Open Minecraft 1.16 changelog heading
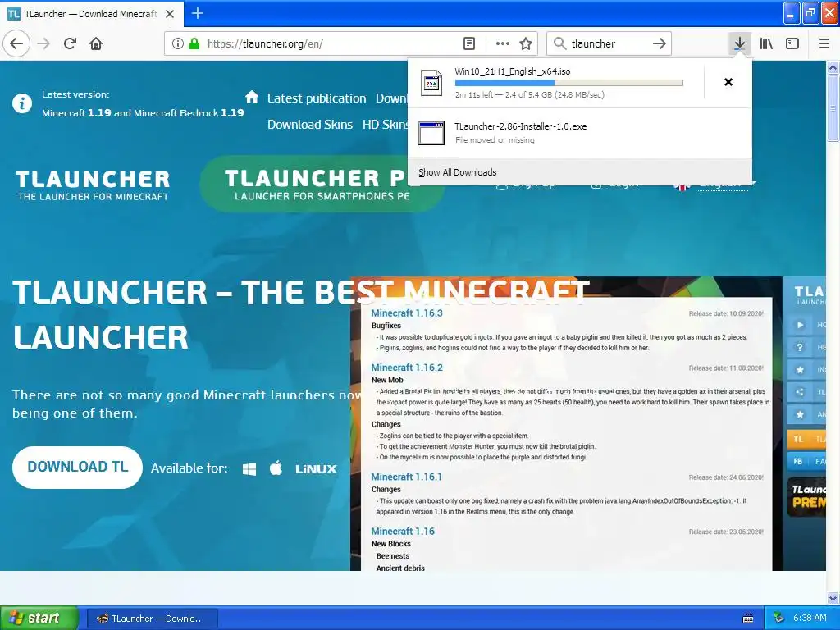Image resolution: width=840 pixels, height=630 pixels. tap(402, 532)
